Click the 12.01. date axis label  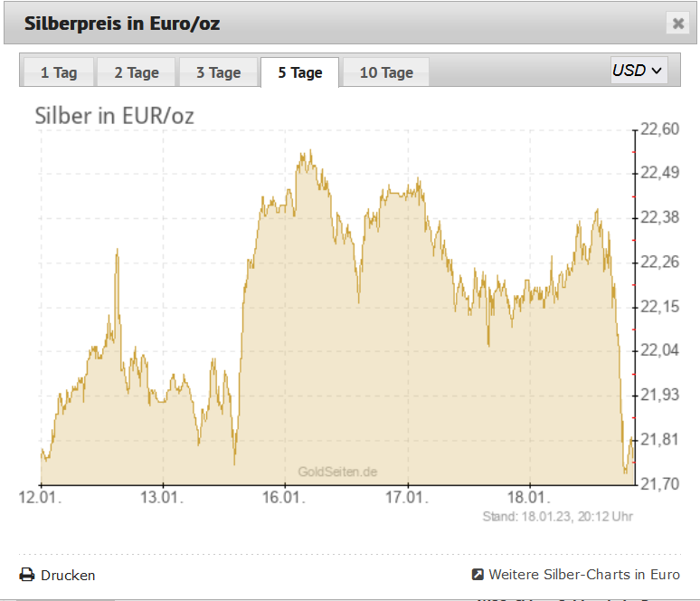pyautogui.click(x=40, y=497)
